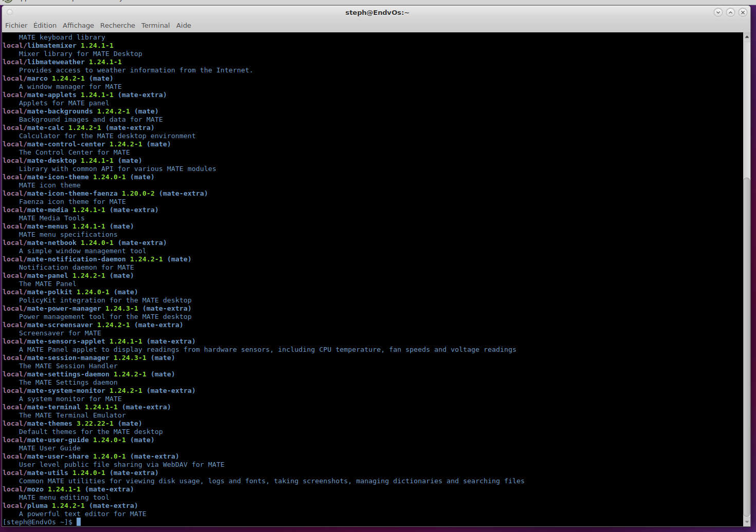
Task: Click local/mate-icon-theme-faenza 1.20.0-2 line
Action: coord(105,193)
